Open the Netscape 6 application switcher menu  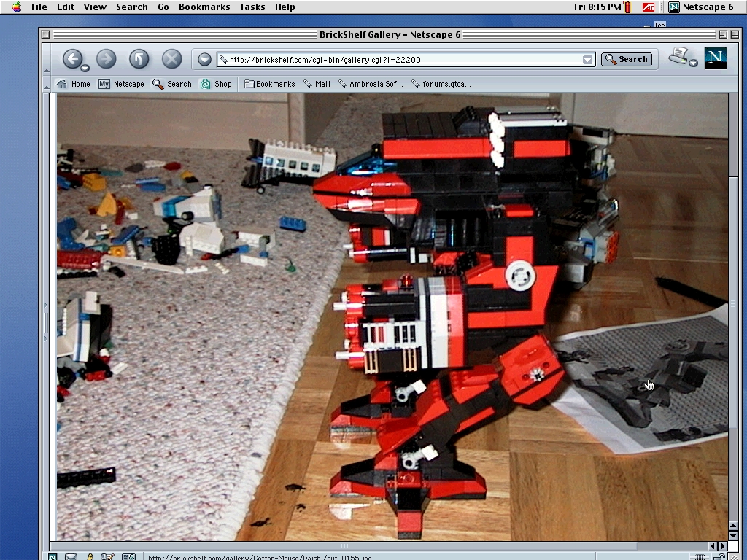pos(700,7)
